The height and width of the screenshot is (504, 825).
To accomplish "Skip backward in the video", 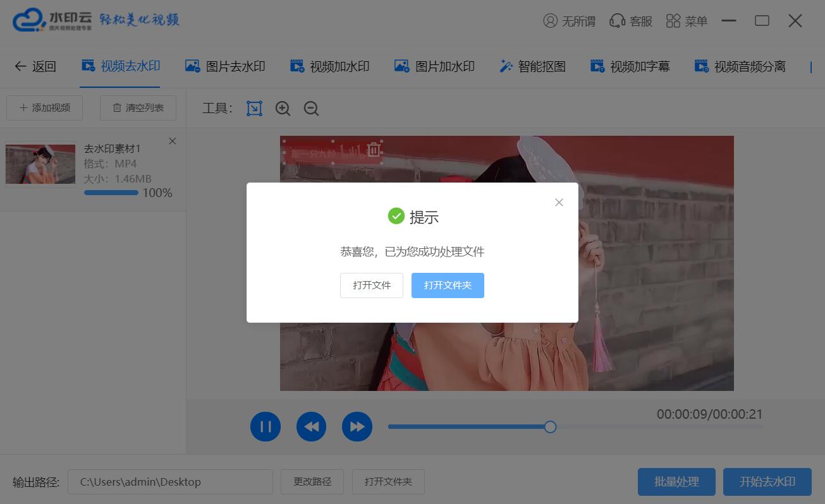I will [311, 426].
